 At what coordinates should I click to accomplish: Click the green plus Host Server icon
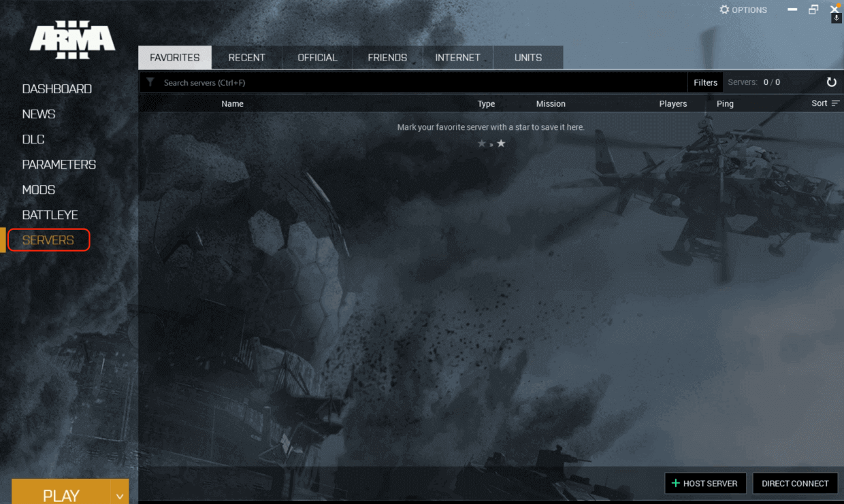tap(675, 483)
